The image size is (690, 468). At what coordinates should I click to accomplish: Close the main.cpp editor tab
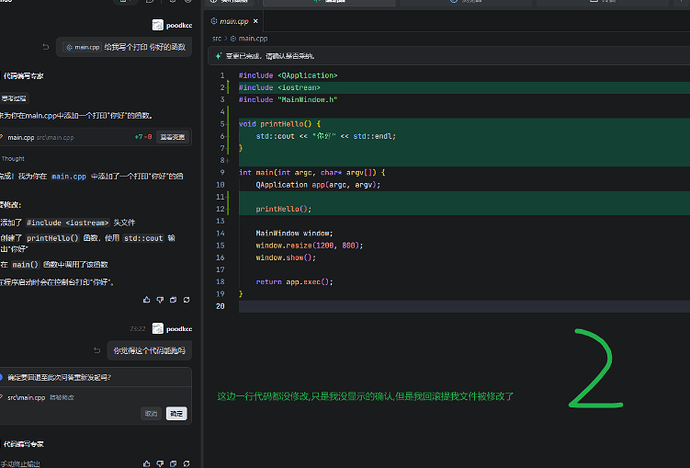point(256,21)
